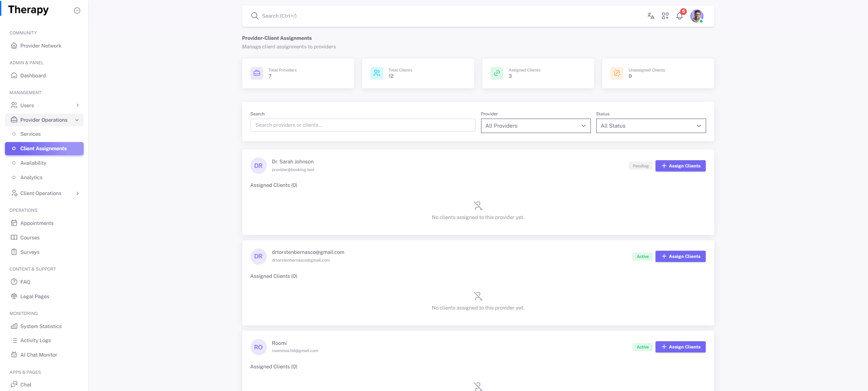Focus the Search providers or clients field
Image resolution: width=868 pixels, height=391 pixels.
point(363,125)
